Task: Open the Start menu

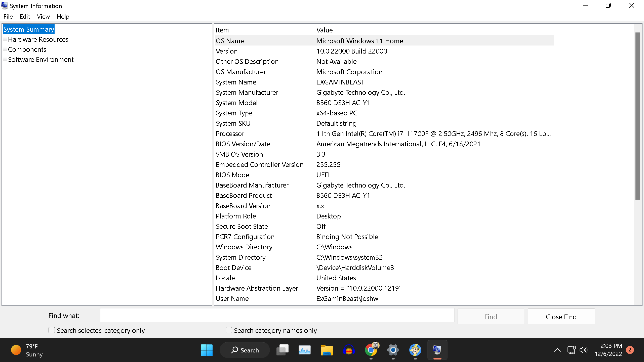Action: pyautogui.click(x=207, y=350)
